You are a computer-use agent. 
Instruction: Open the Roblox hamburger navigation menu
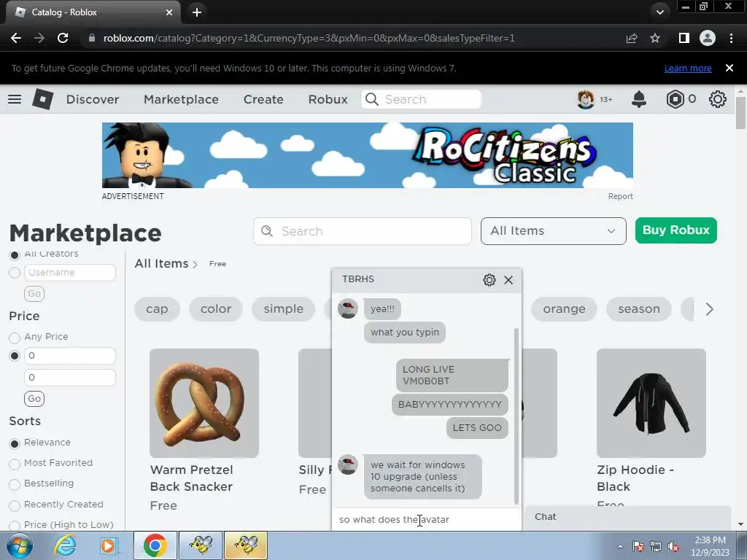click(x=15, y=99)
